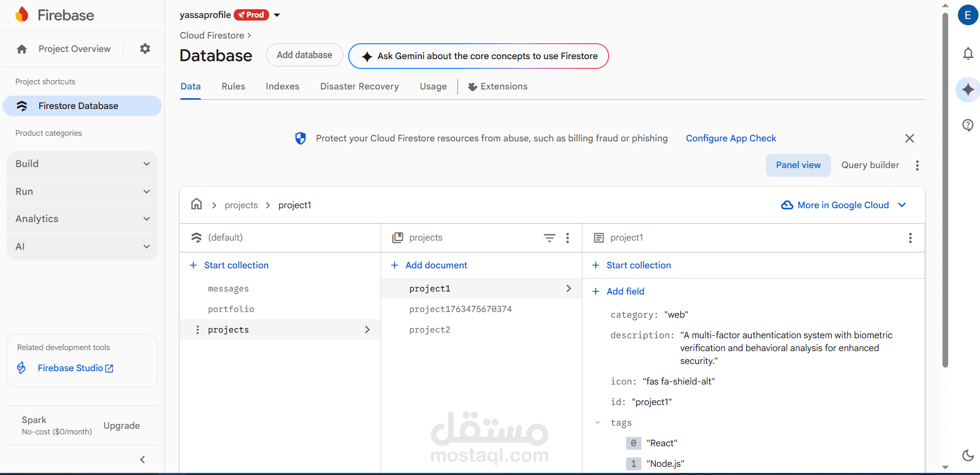The height and width of the screenshot is (475, 980).
Task: Add document to projects collection
Action: (429, 265)
